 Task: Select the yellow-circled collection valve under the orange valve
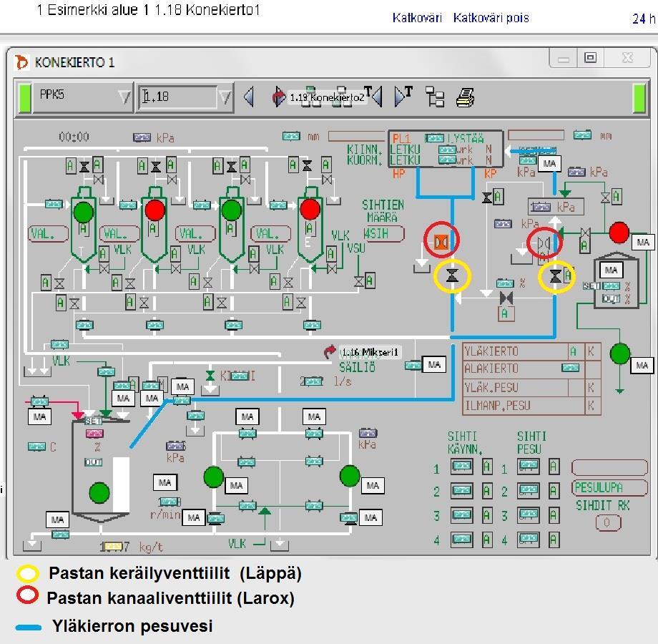452,275
